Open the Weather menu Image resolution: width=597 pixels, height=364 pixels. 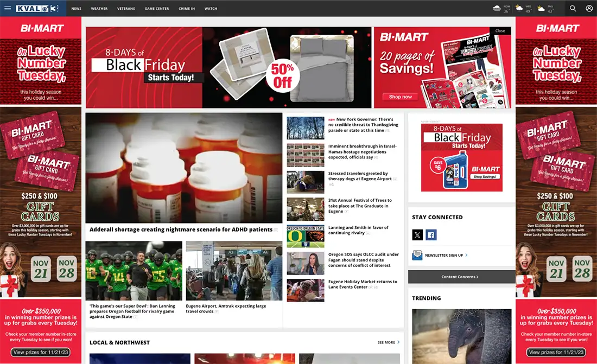(99, 8)
